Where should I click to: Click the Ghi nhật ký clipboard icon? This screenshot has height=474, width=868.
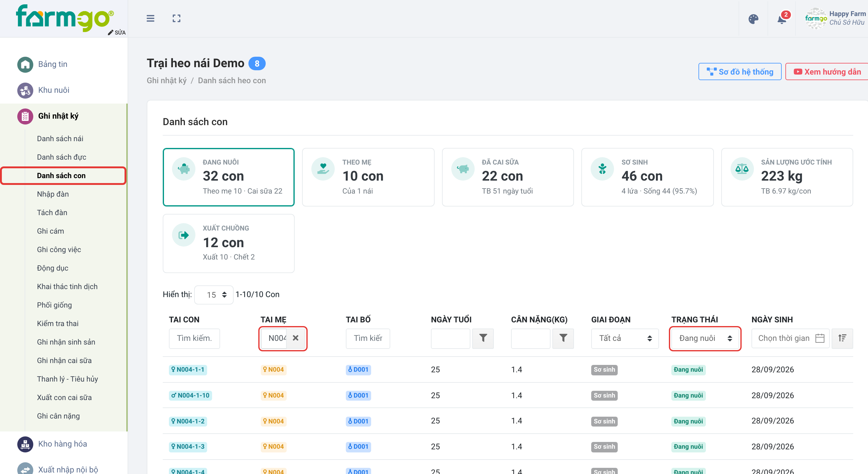25,116
